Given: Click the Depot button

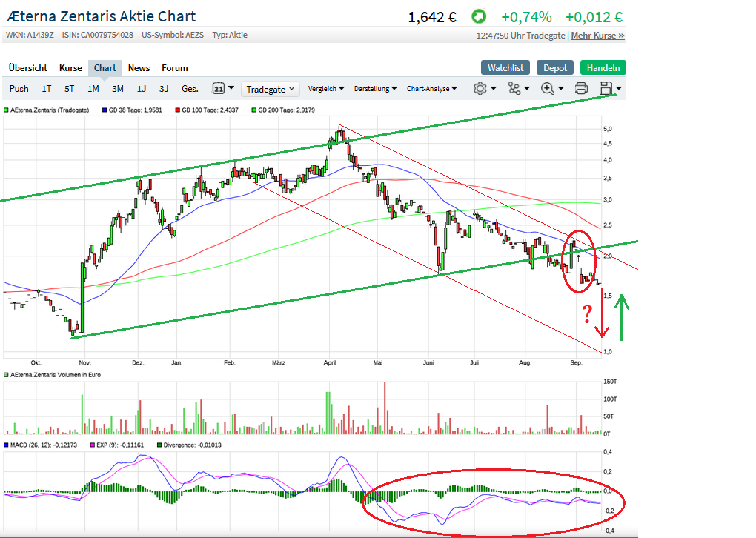Looking at the screenshot, I should point(555,68).
